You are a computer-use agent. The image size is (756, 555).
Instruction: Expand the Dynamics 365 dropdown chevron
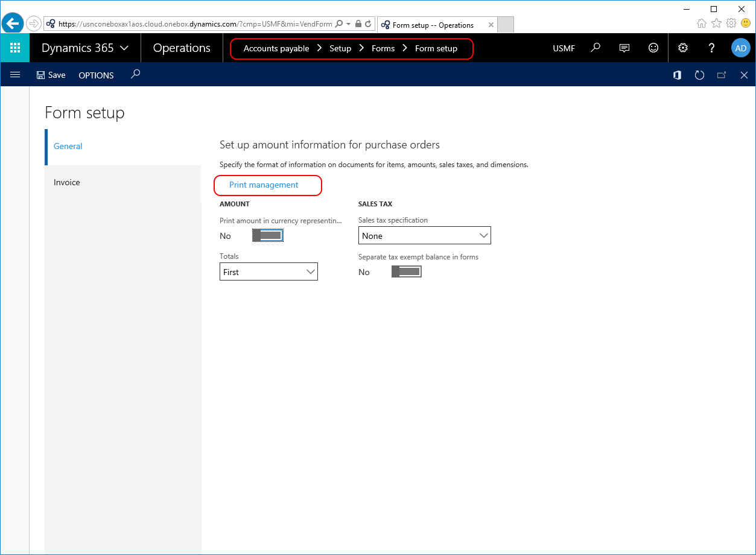point(124,48)
